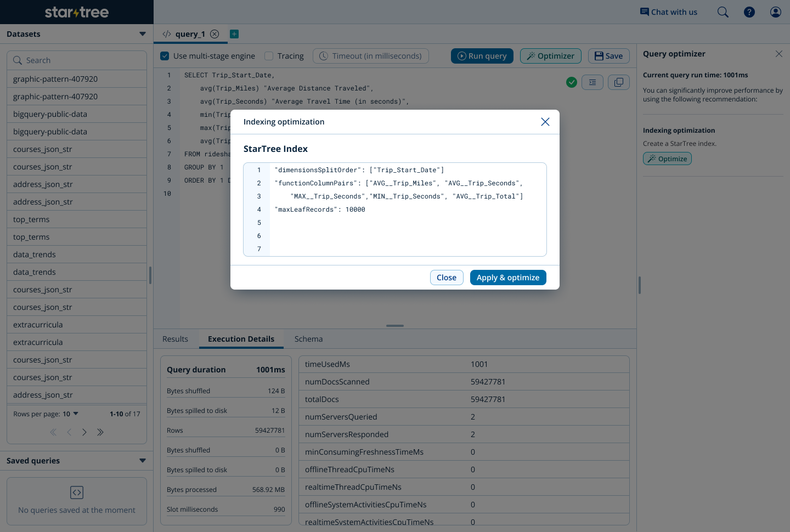Click the Apply & optimize button
This screenshot has height=532, width=790.
[507, 278]
